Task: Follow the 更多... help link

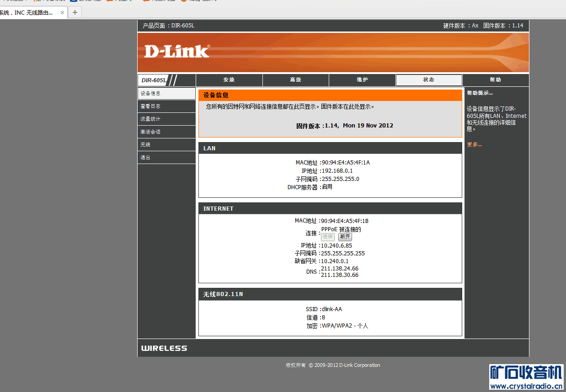Action: pyautogui.click(x=474, y=145)
